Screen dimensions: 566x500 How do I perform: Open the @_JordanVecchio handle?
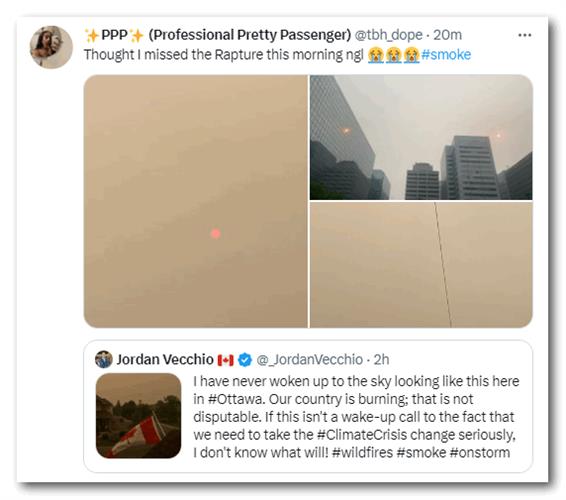(x=309, y=360)
